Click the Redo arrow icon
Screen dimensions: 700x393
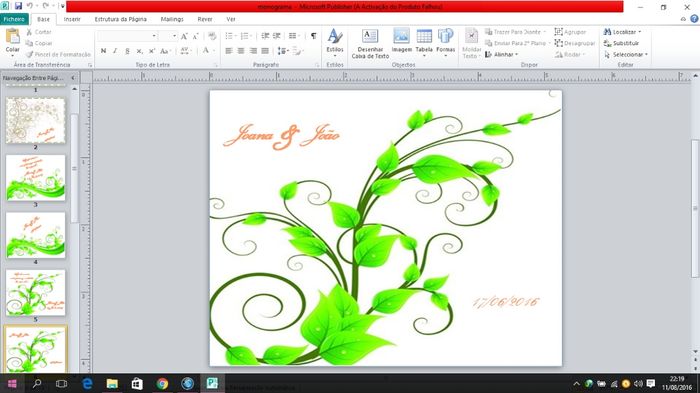[x=46, y=6]
